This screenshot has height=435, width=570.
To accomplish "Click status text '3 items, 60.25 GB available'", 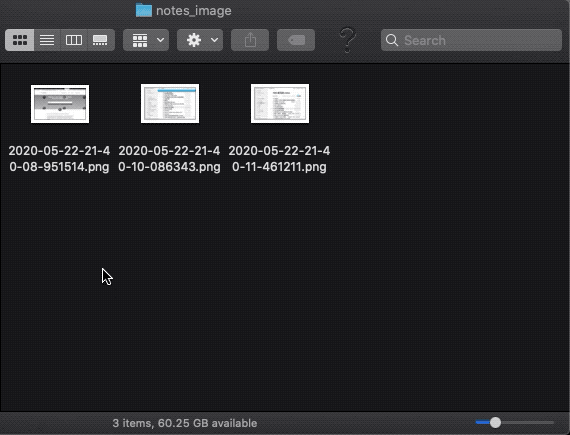I will tap(185, 423).
